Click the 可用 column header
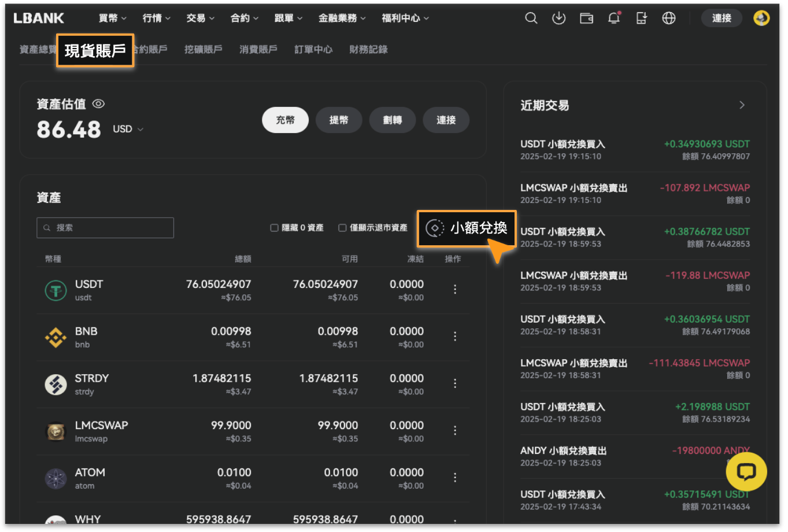The image size is (788, 532). 350,259
